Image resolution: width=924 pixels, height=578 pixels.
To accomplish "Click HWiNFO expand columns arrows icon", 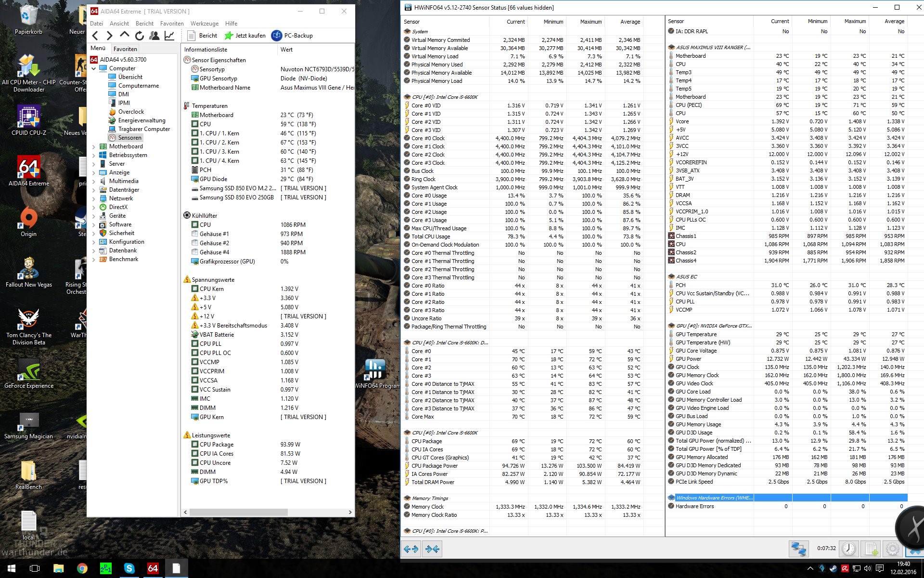I will pos(411,549).
